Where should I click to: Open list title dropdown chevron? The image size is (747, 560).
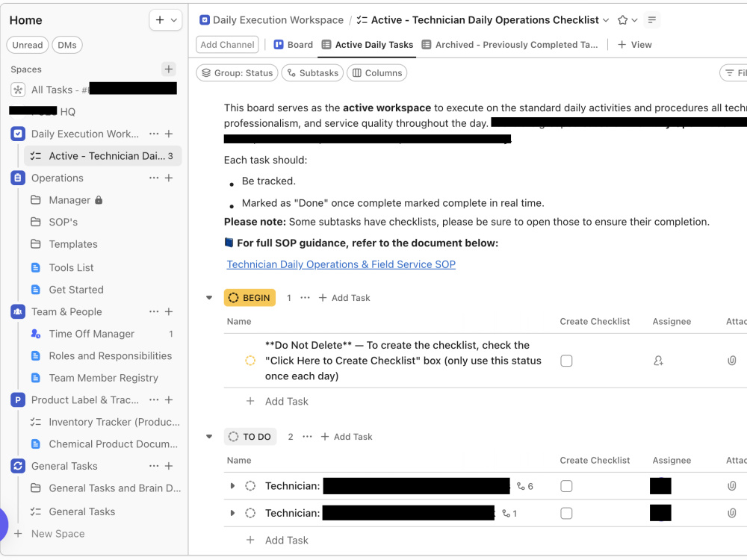pos(606,20)
